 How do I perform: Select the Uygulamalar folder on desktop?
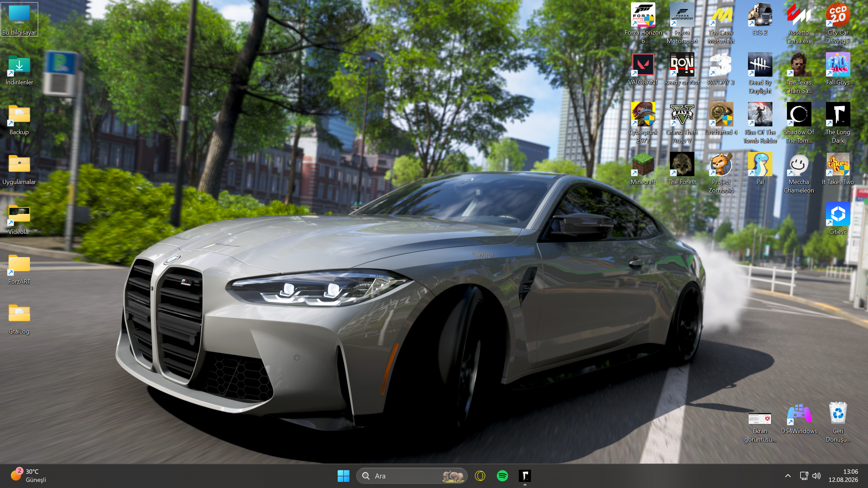coord(19,170)
